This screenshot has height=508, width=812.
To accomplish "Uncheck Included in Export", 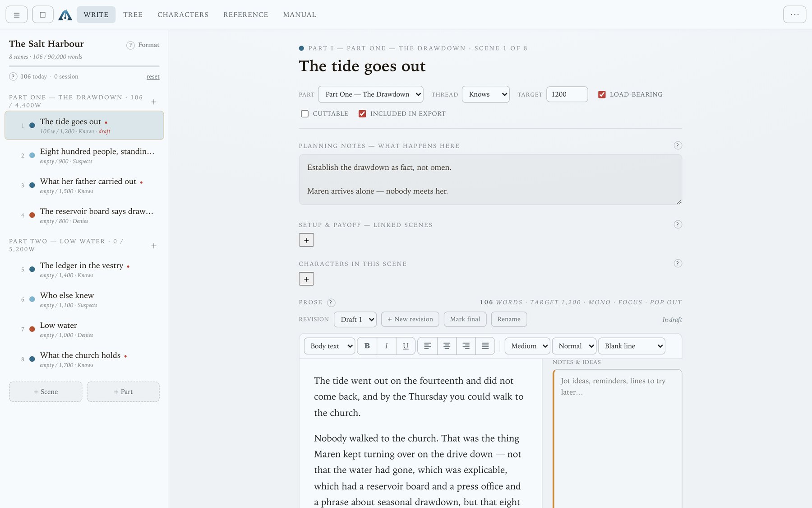I will 362,114.
